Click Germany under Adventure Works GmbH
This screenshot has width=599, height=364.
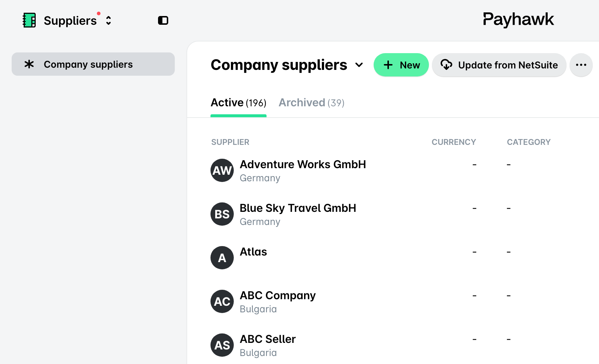(260, 178)
